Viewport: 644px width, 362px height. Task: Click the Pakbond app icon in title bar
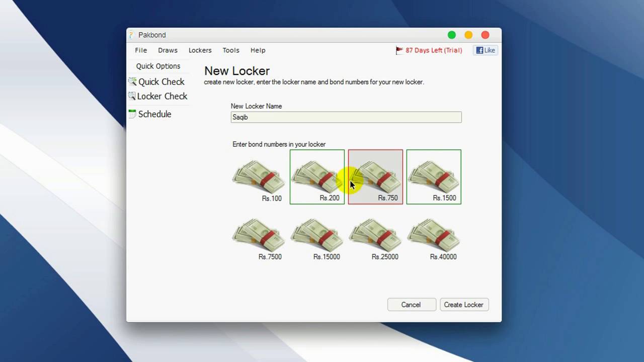tap(132, 35)
